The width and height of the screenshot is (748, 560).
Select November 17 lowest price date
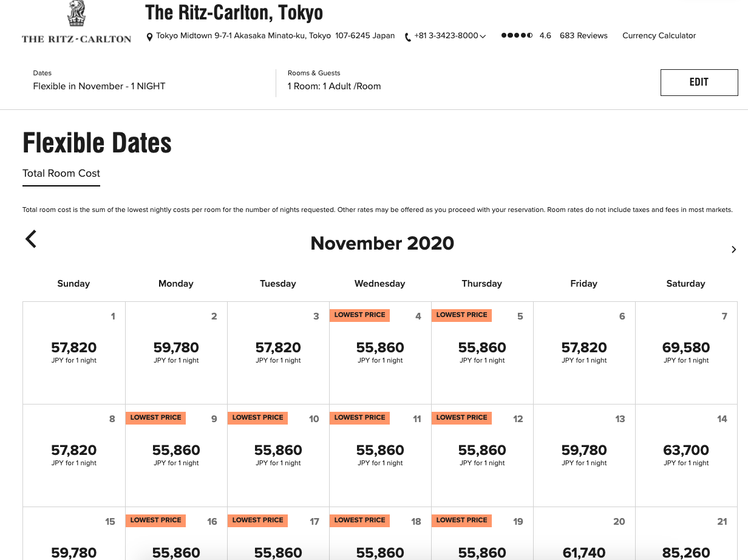click(x=278, y=534)
